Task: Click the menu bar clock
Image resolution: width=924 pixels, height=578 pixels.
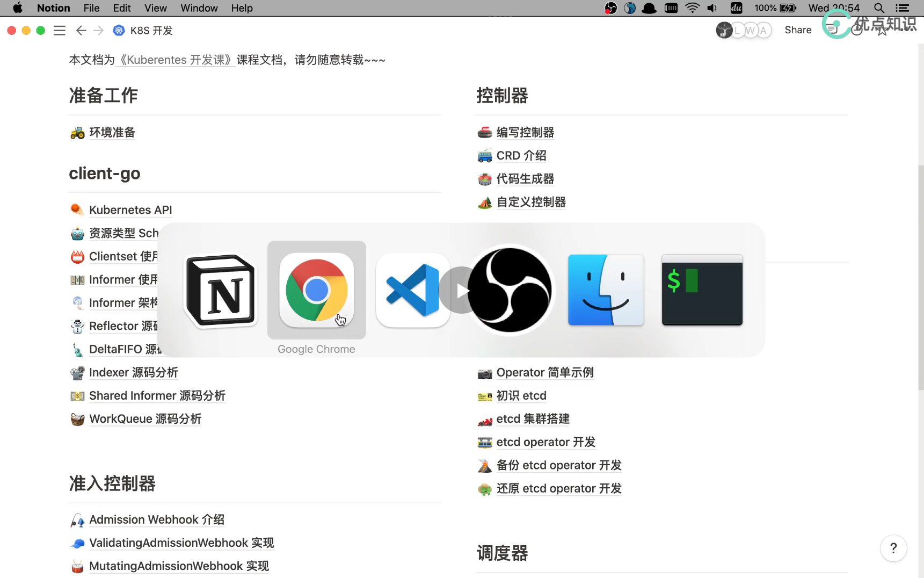Action: 834,8
